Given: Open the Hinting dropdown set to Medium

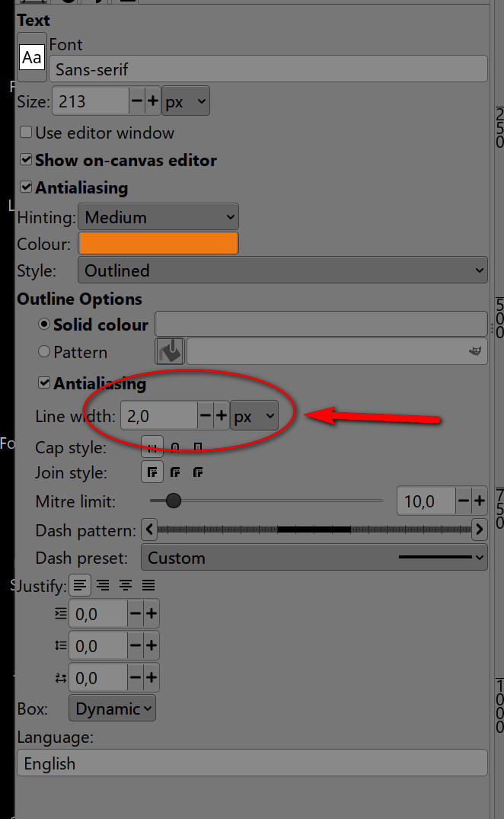Looking at the screenshot, I should tap(158, 217).
